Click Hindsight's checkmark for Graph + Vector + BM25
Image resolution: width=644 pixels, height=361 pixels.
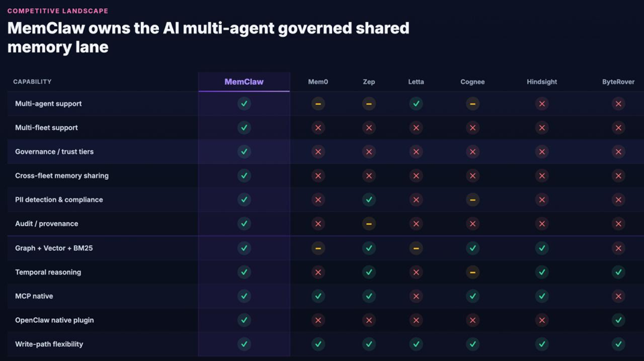(x=542, y=248)
